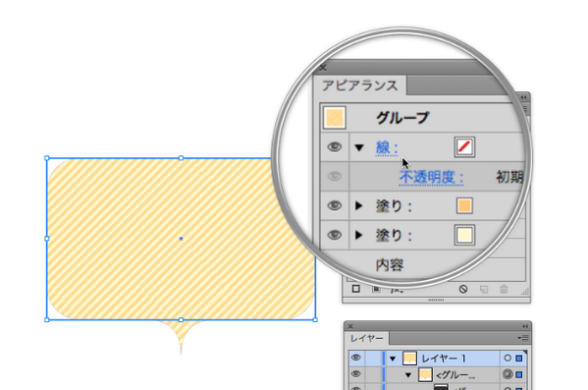The image size is (588, 390).
Task: Hide the 線 stroke attribute with its eye
Action: click(x=335, y=146)
